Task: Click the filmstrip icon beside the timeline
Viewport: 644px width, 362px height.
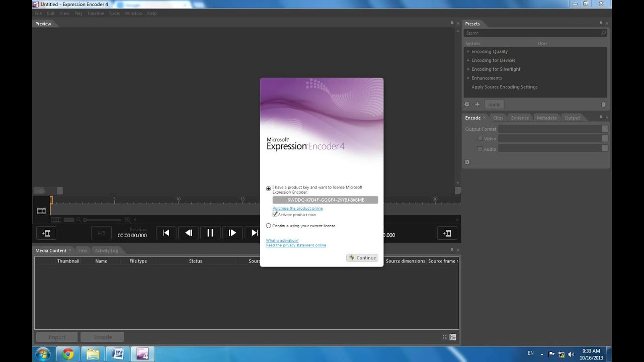Action: tap(41, 211)
